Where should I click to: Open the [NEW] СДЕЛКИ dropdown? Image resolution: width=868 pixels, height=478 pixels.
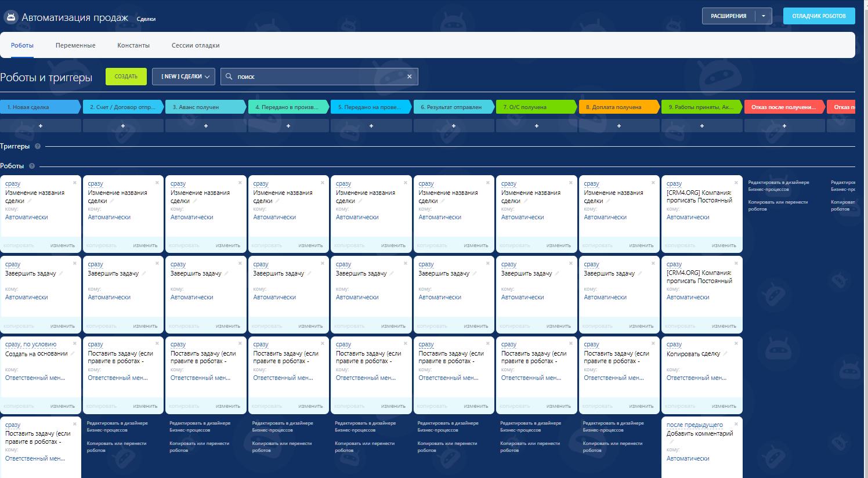183,77
